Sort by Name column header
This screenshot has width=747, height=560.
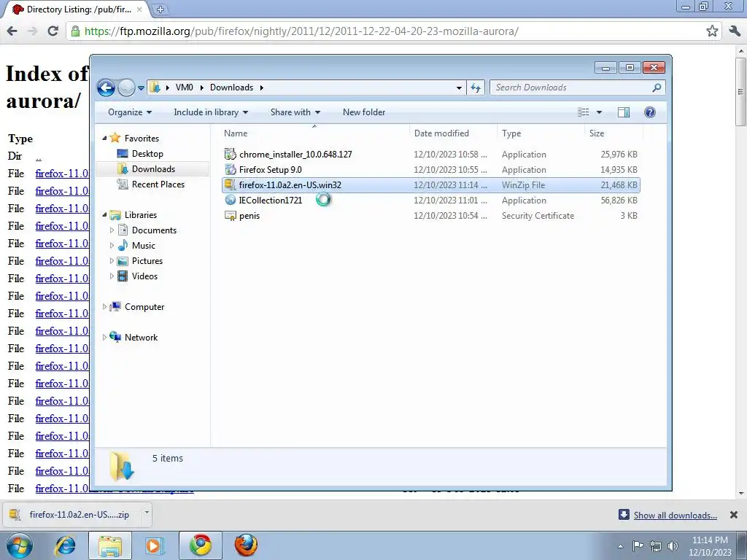coord(314,133)
